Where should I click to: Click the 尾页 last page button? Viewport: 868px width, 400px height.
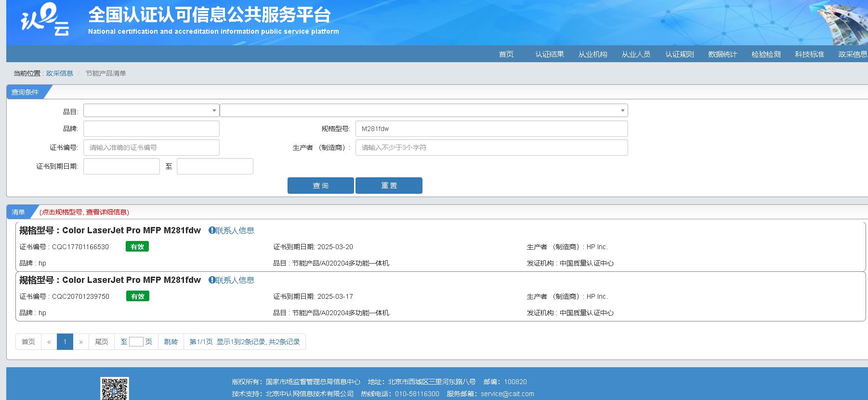[x=102, y=342]
